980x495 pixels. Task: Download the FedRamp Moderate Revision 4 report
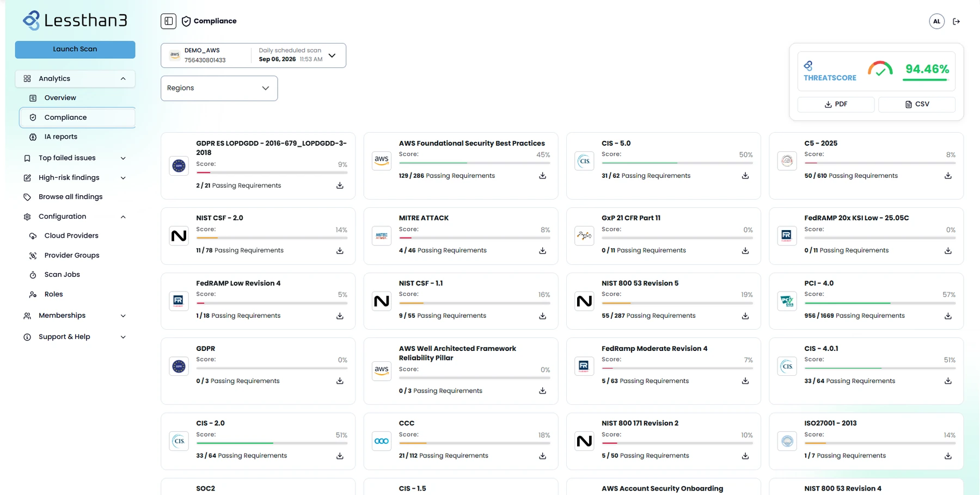(745, 381)
